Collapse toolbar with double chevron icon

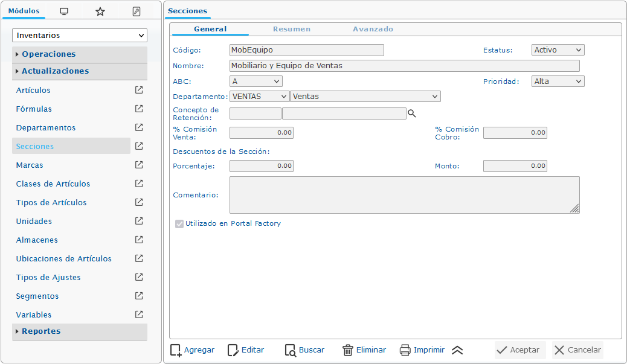457,350
